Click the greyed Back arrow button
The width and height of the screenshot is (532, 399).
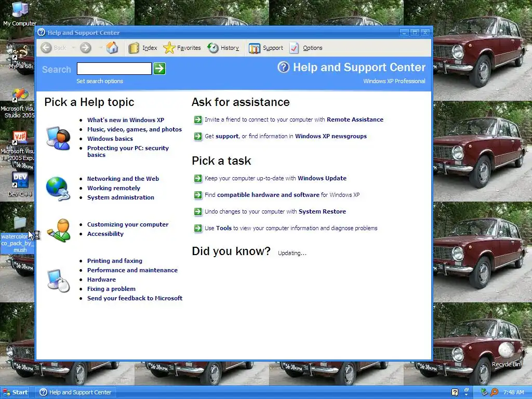46,48
